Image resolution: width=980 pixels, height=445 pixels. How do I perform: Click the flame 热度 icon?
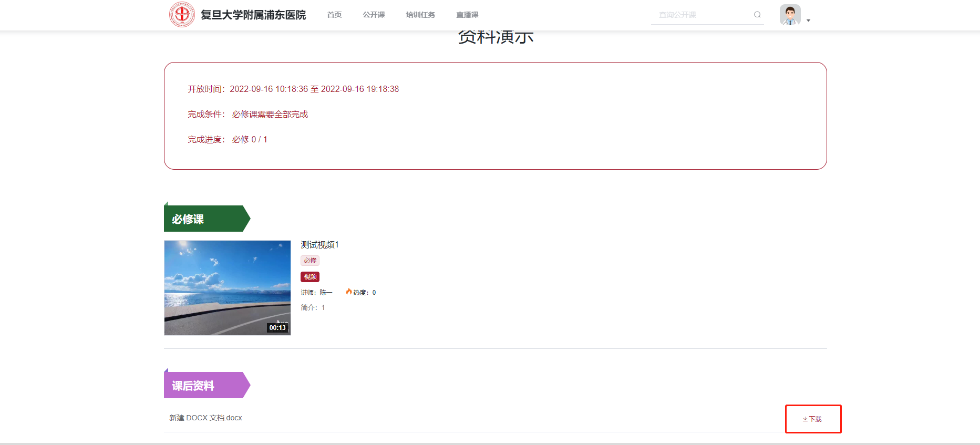coord(348,292)
